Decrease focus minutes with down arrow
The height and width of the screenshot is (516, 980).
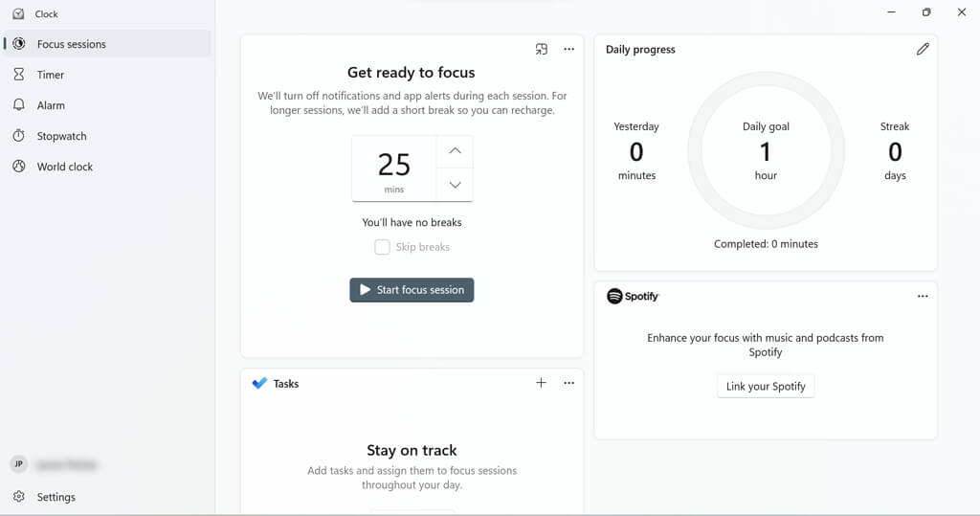pos(456,185)
